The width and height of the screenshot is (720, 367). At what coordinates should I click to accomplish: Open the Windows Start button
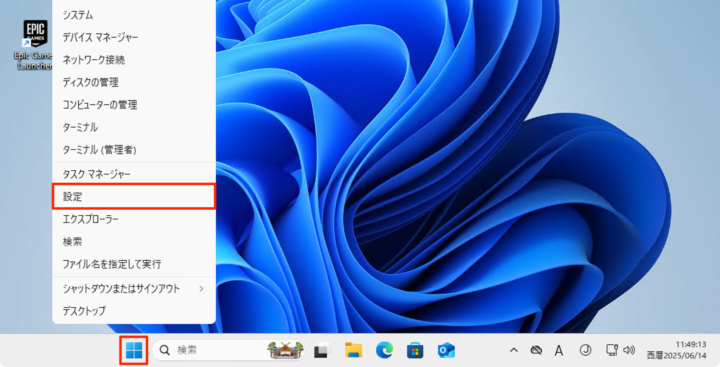(x=134, y=351)
